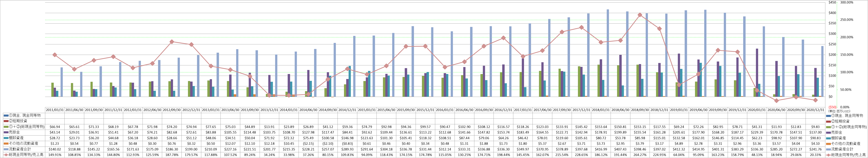868x158 pixels.
Task: Click the $140.02 total current assets cell
Action: [55, 149]
